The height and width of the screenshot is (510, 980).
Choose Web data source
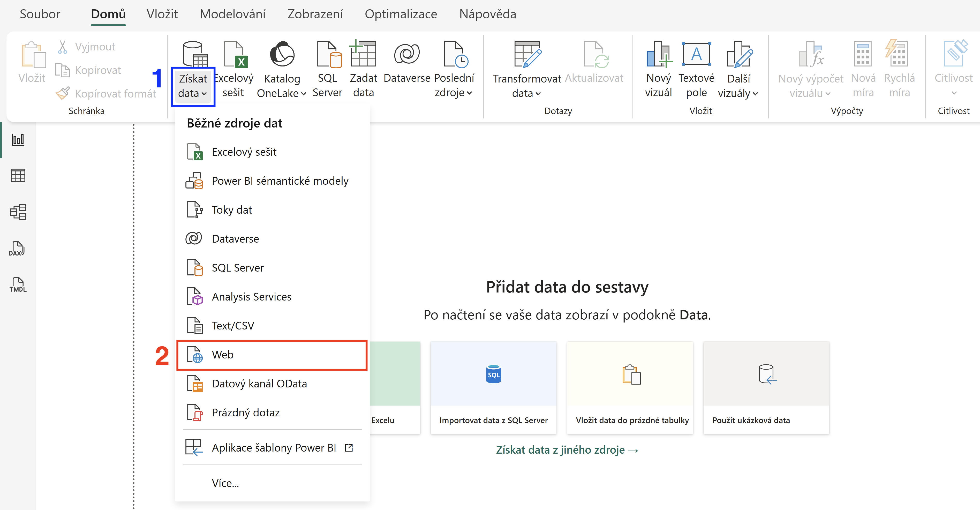(272, 355)
